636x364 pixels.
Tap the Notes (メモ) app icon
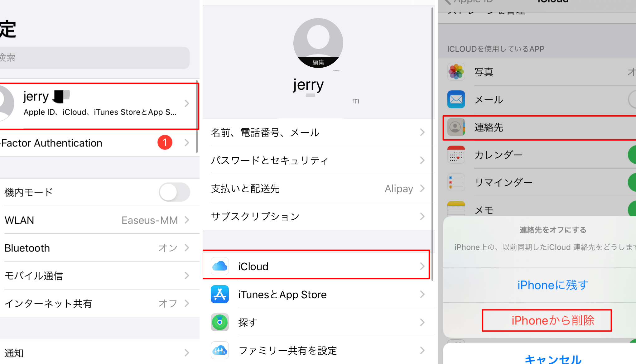[x=456, y=209]
